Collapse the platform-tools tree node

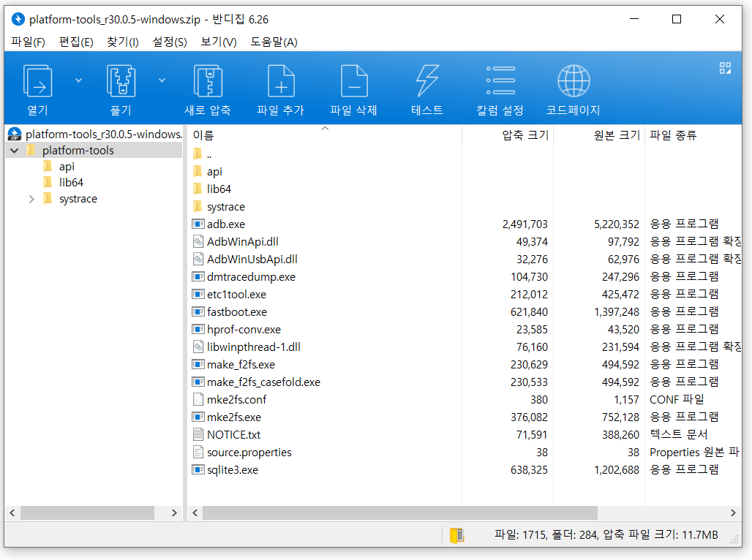pyautogui.click(x=15, y=151)
